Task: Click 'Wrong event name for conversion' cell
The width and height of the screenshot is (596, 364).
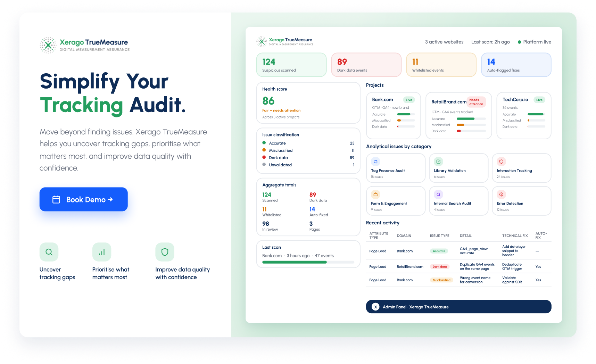Action: coord(475,280)
